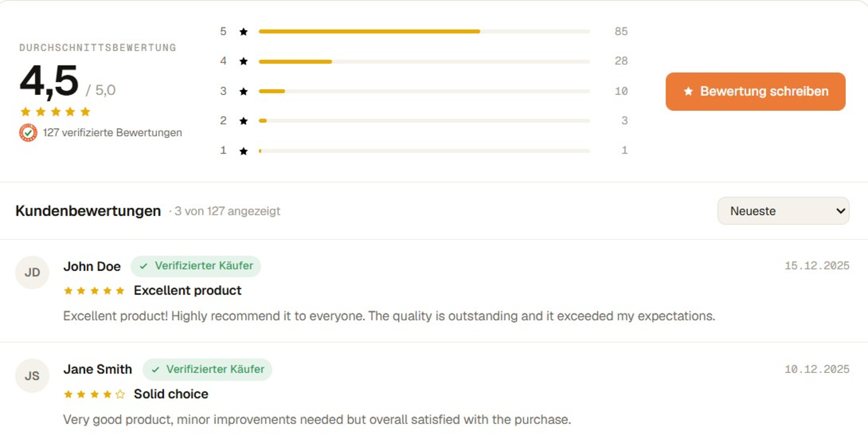The width and height of the screenshot is (868, 443).
Task: Click John Doe's five-star review rating
Action: [94, 290]
